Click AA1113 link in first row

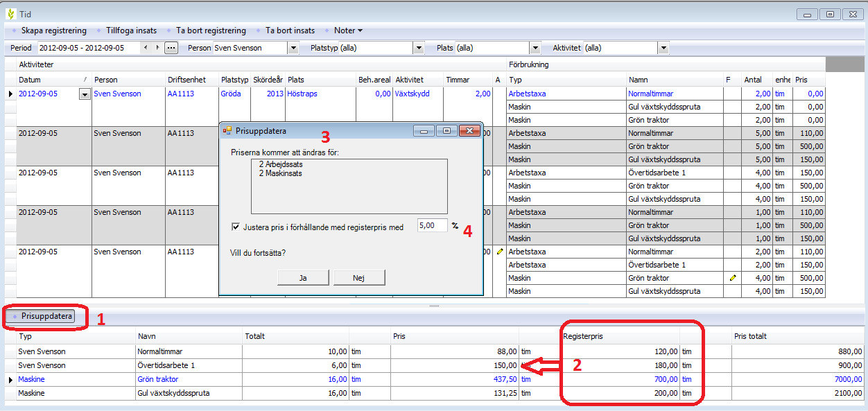point(182,94)
